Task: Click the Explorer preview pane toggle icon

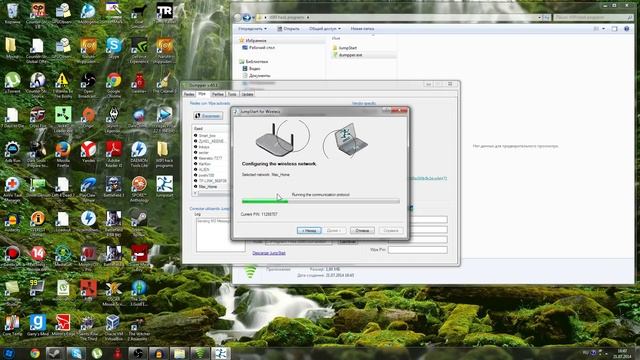Action: point(615,29)
